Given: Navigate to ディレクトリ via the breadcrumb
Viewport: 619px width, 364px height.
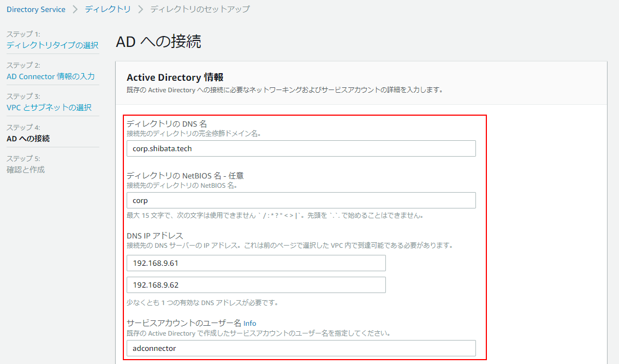Looking at the screenshot, I should 108,9.
